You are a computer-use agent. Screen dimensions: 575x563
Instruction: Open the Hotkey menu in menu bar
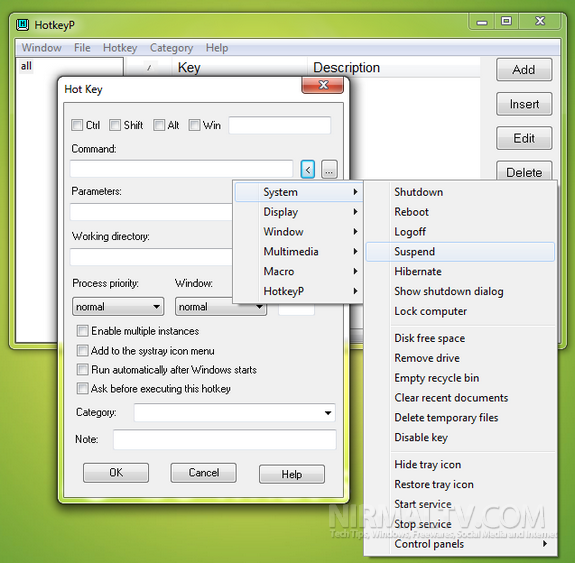coord(120,48)
